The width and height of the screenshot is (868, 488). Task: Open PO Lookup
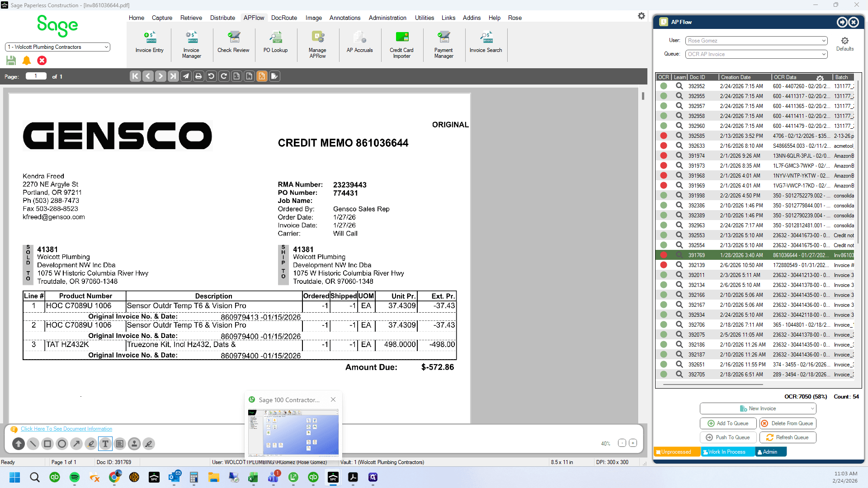[x=275, y=43]
